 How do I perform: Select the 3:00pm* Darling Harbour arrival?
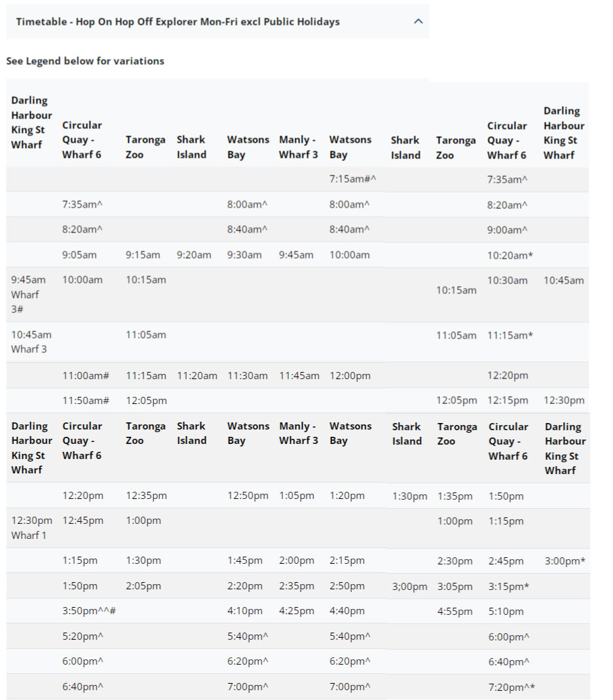pos(565,561)
